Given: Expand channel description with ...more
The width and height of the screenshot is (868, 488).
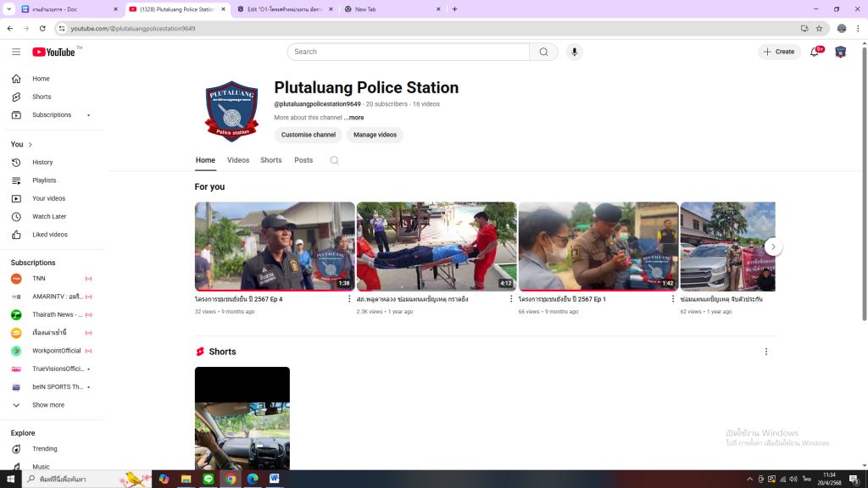Looking at the screenshot, I should (x=354, y=118).
